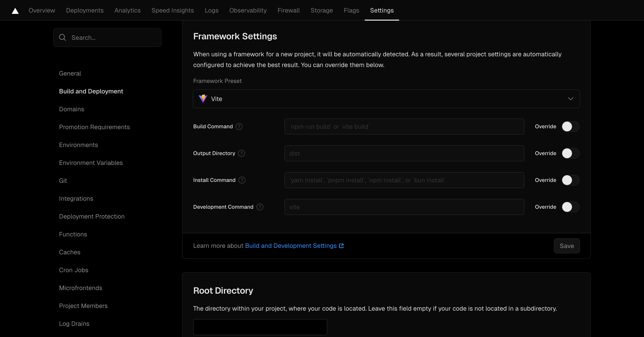The width and height of the screenshot is (644, 337).
Task: Open the Observability tab
Action: point(248,10)
